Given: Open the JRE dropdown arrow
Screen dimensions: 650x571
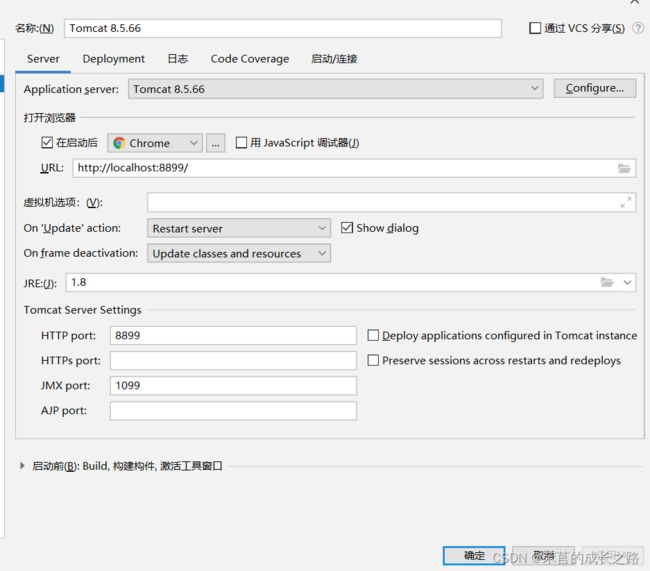Looking at the screenshot, I should pyautogui.click(x=627, y=282).
